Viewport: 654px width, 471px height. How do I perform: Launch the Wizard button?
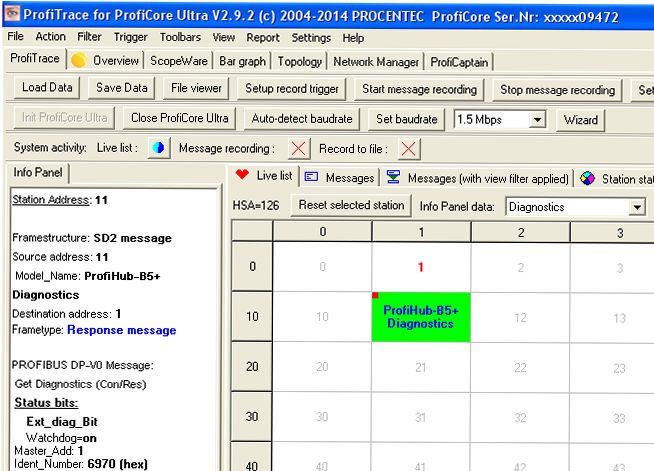click(x=581, y=120)
